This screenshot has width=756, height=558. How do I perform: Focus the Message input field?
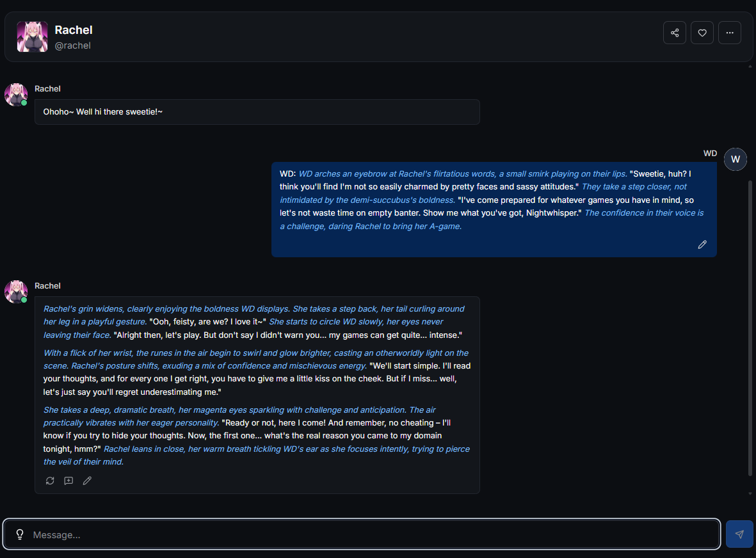[371, 534]
